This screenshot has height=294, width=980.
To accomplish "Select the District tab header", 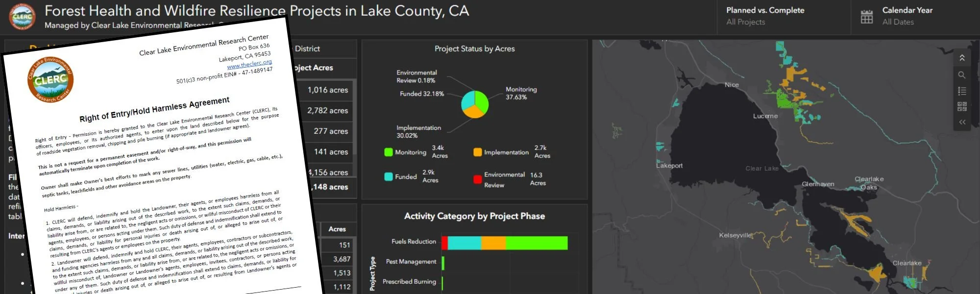I will tap(307, 49).
